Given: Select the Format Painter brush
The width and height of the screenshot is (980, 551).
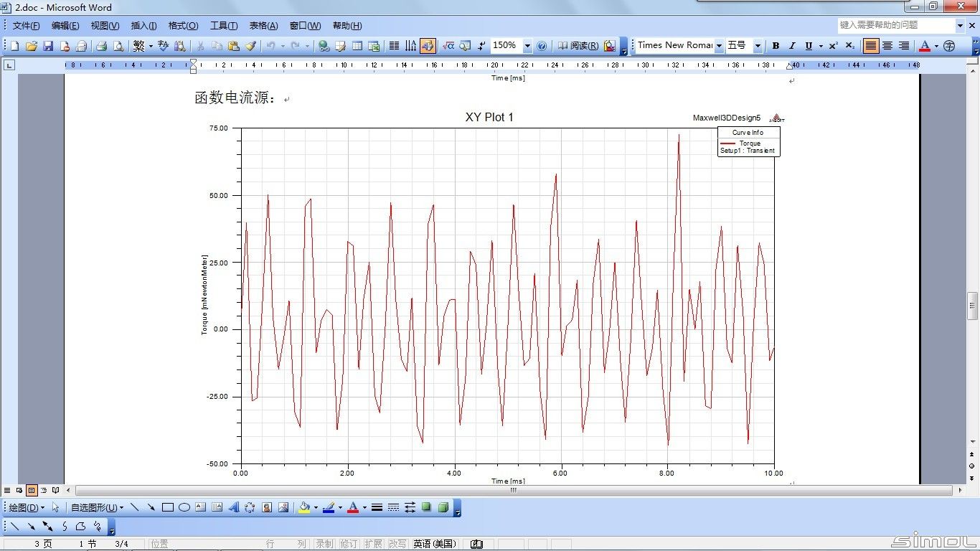Looking at the screenshot, I should [250, 46].
